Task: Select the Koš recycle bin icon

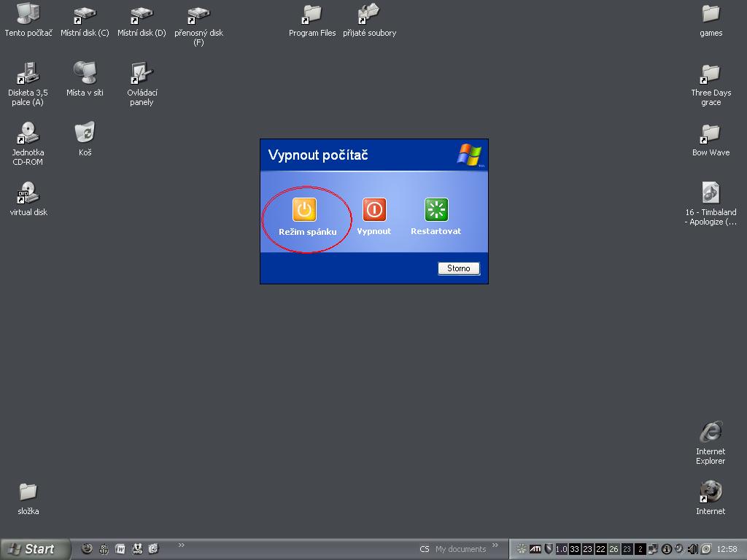Action: point(85,139)
